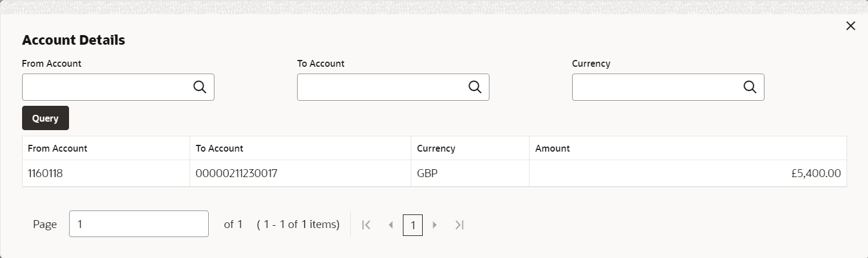
Task: Select the row with account 1160118
Action: 45,174
